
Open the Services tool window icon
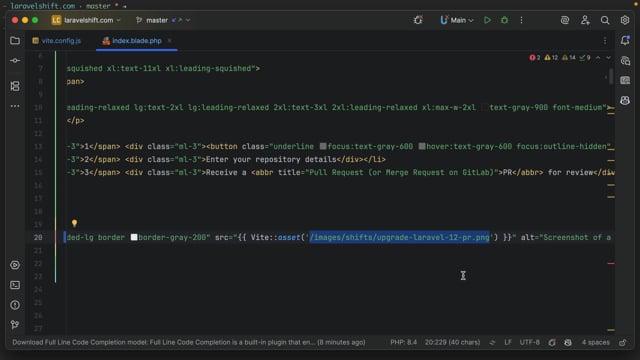click(x=15, y=265)
